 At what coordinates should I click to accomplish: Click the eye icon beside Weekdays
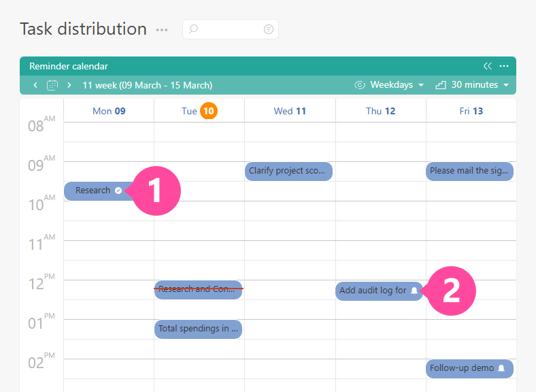coord(360,85)
